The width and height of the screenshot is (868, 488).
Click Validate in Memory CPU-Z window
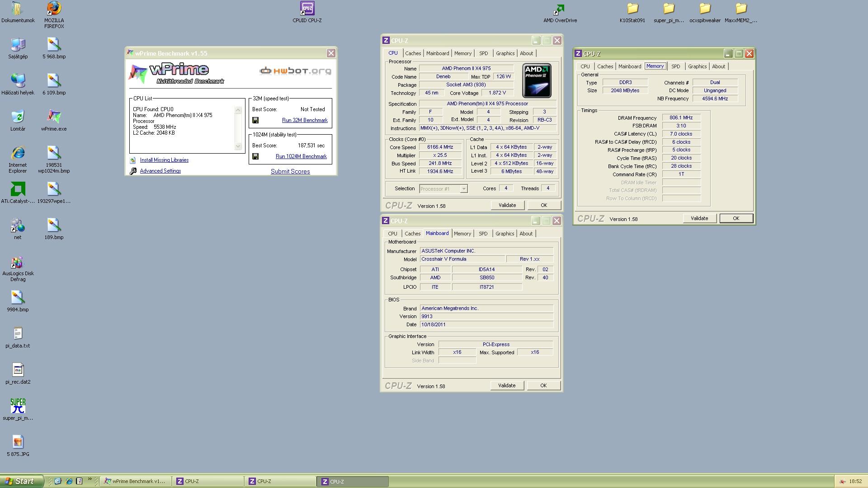pyautogui.click(x=699, y=218)
